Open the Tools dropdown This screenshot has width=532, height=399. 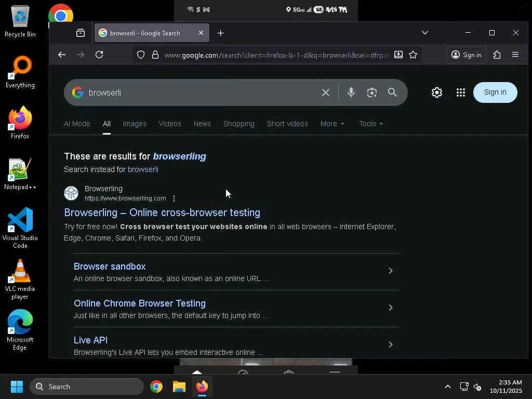[371, 124]
